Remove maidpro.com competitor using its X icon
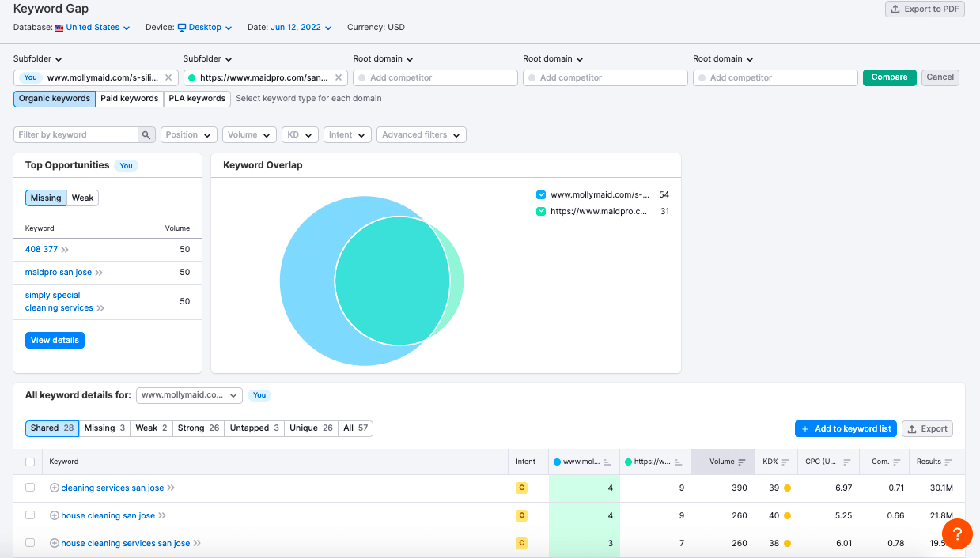 [339, 78]
